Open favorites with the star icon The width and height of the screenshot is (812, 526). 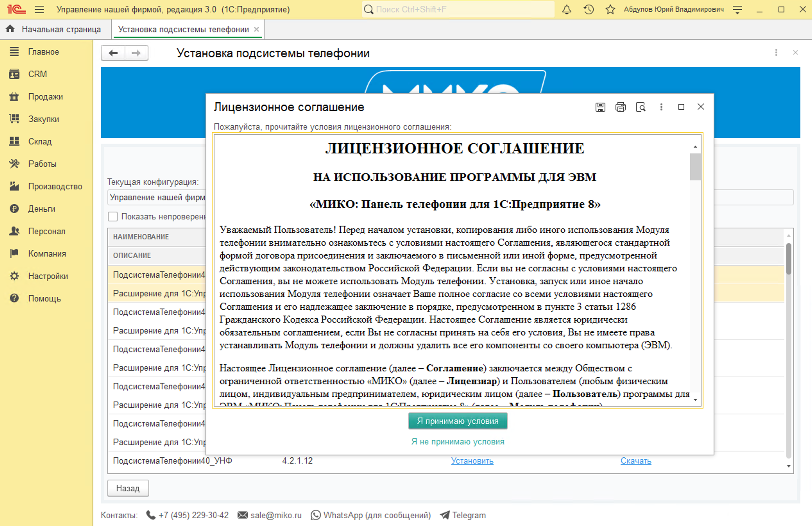tap(610, 9)
